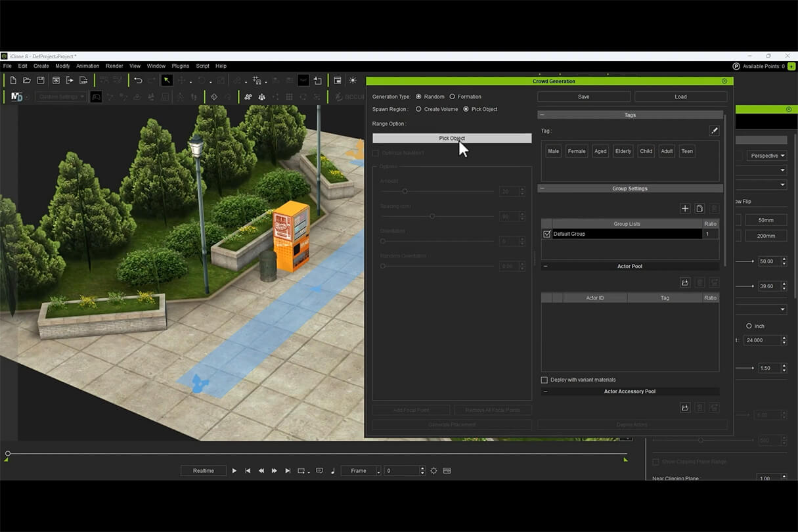Click the import actor icon in Actor Pool
The image size is (798, 532).
click(684, 282)
